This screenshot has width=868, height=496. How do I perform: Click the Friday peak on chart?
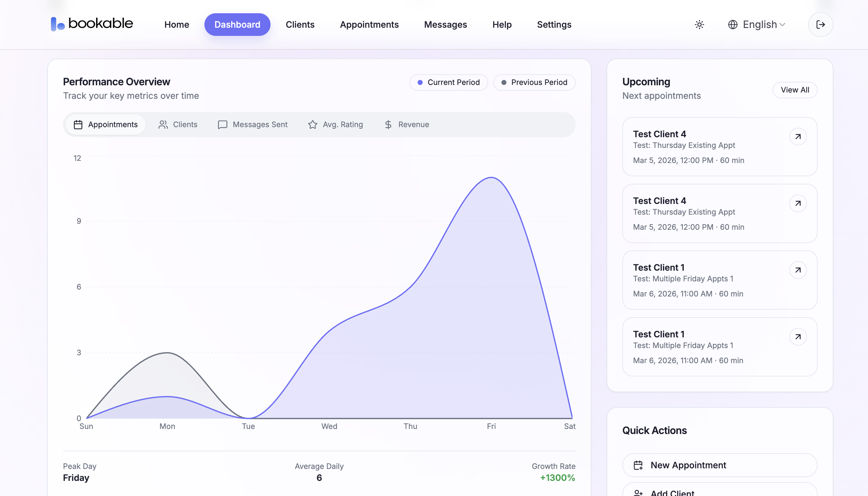pyautogui.click(x=491, y=178)
